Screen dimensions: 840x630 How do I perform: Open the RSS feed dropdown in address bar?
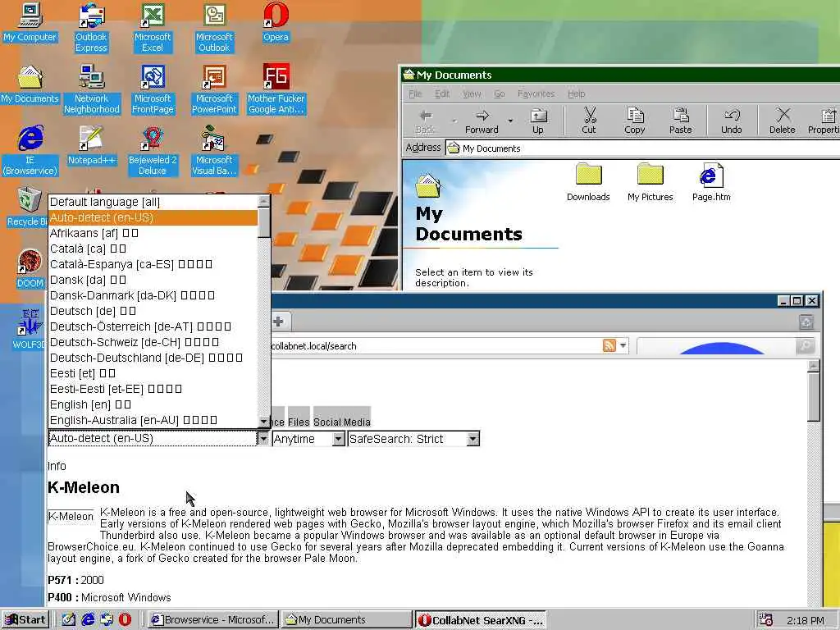pos(623,346)
